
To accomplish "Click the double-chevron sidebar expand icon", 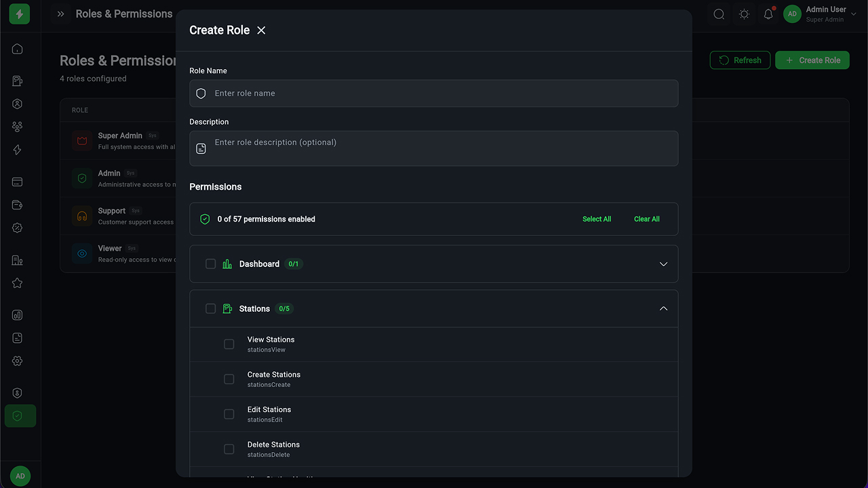I will (61, 14).
